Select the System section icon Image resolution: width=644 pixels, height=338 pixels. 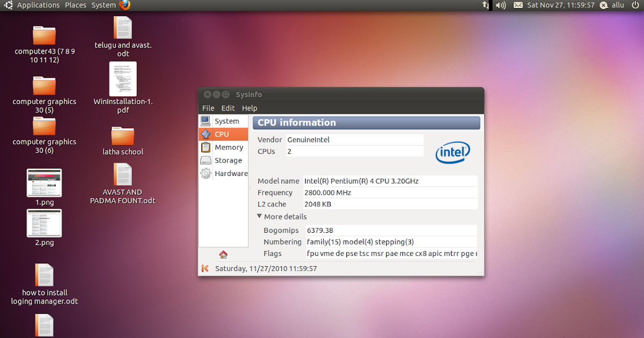(206, 121)
